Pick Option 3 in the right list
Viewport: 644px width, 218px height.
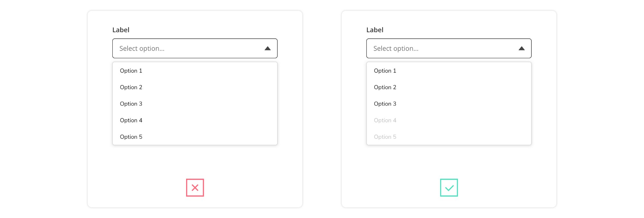point(385,104)
